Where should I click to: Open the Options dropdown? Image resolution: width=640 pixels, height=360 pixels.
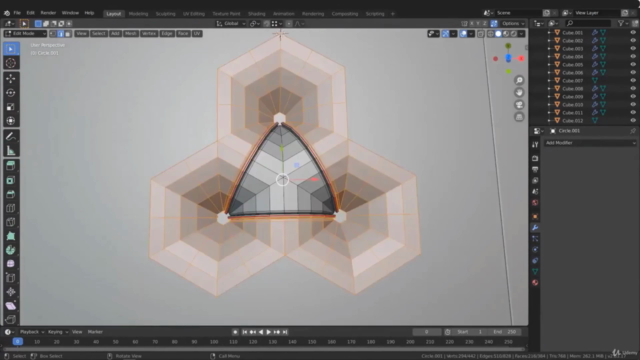point(513,24)
